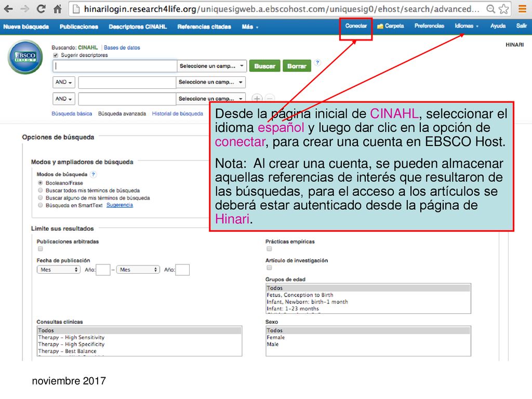532x399 pixels.
Task: Open Bases de datos link
Action: [x=122, y=47]
